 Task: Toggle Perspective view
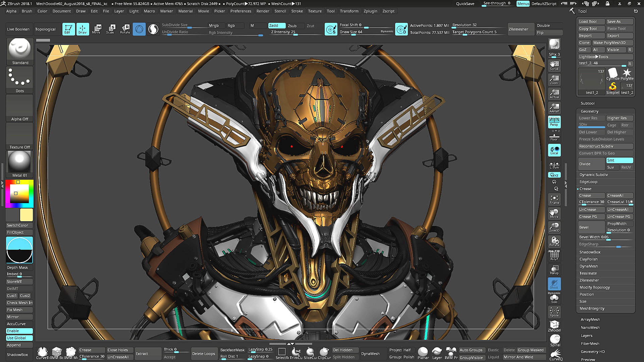tap(554, 122)
